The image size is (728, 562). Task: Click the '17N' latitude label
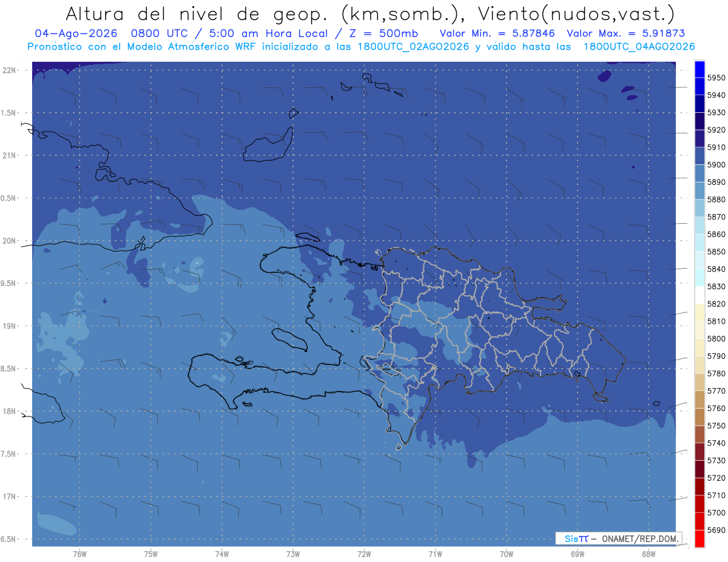(x=10, y=497)
